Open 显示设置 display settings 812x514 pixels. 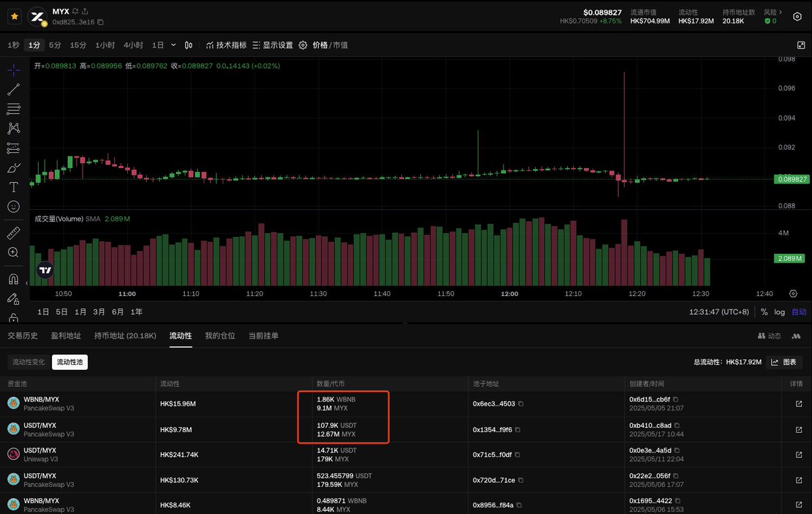click(x=273, y=45)
